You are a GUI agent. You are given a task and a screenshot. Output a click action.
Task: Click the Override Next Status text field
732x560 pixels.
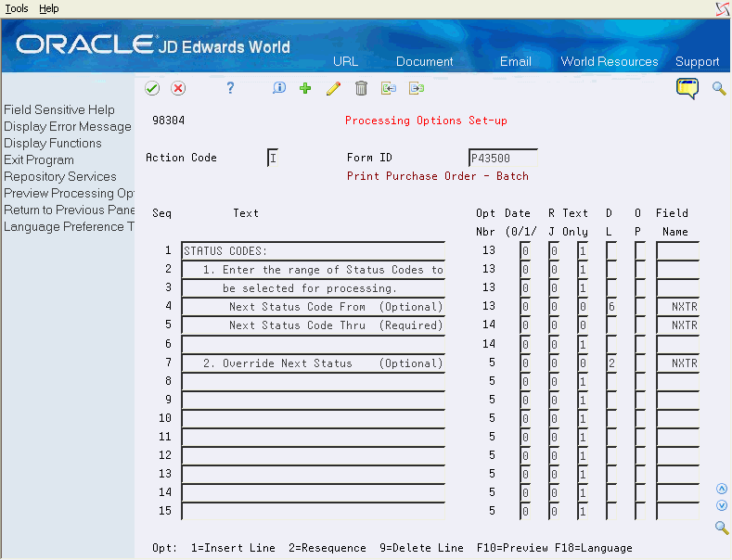pos(314,363)
